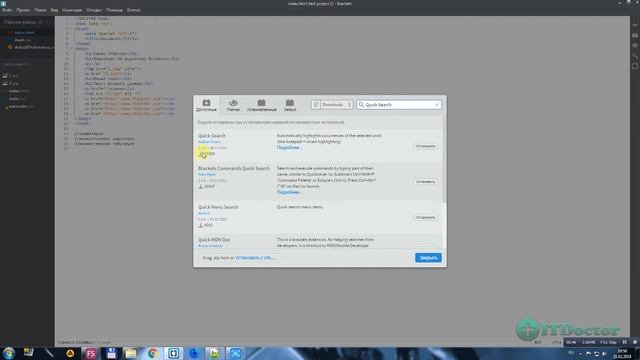Open the Windows Start button
This screenshot has height=360, width=640.
pyautogui.click(x=9, y=353)
